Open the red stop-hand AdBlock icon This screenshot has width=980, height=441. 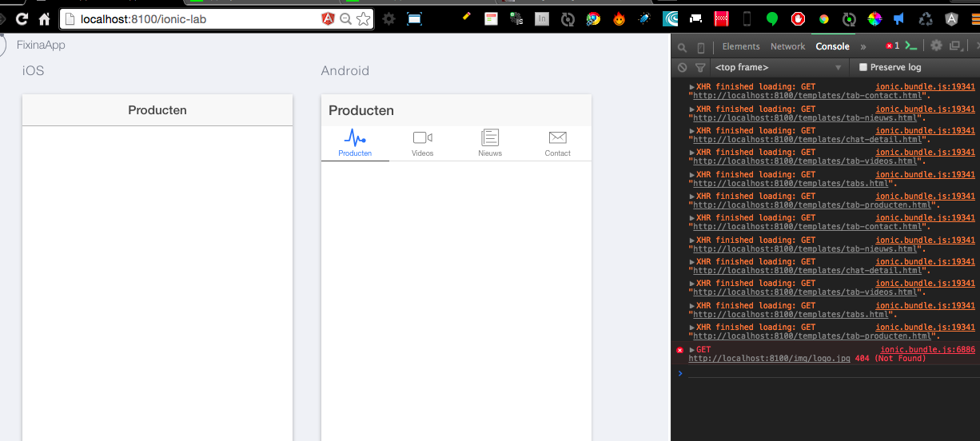(798, 18)
